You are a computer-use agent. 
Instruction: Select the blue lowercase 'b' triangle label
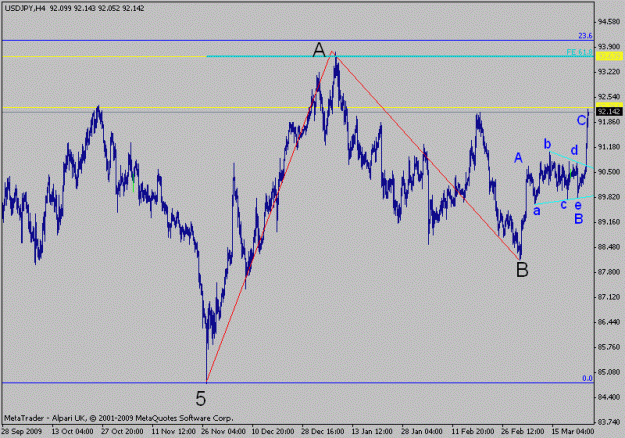(x=548, y=144)
